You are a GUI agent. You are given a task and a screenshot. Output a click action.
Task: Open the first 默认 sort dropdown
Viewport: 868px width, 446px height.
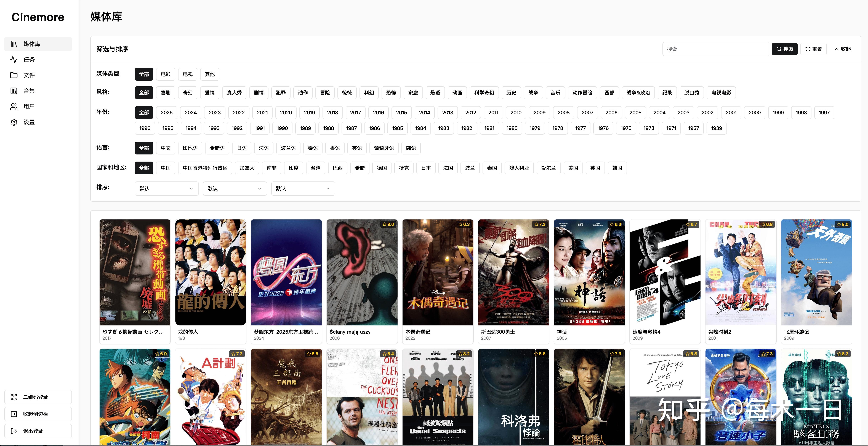(x=166, y=188)
